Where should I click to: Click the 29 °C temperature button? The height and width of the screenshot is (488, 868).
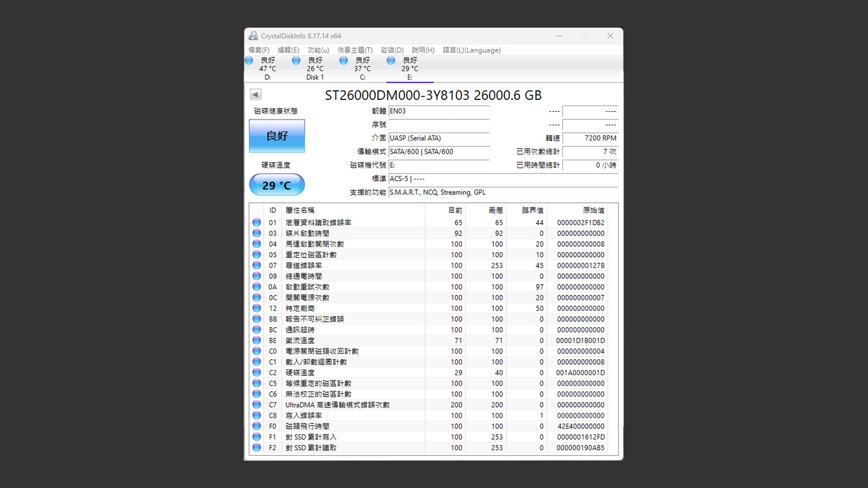point(277,185)
